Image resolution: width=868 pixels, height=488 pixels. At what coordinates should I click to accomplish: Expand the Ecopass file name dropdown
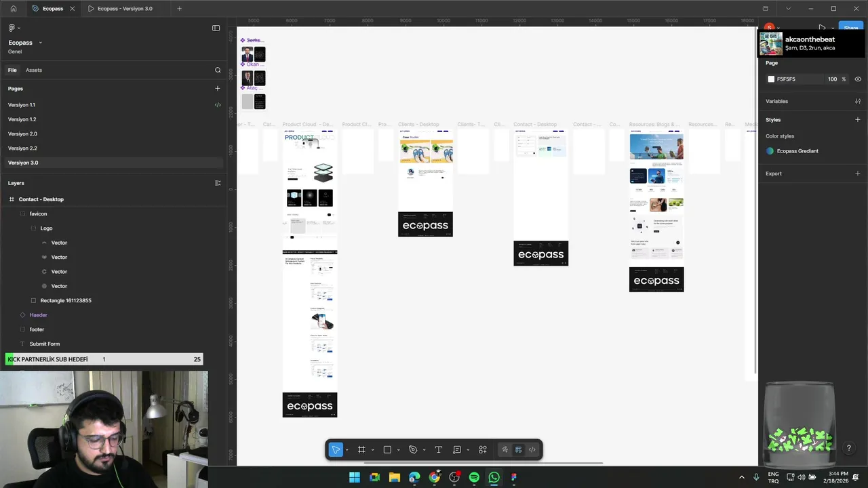tap(40, 43)
